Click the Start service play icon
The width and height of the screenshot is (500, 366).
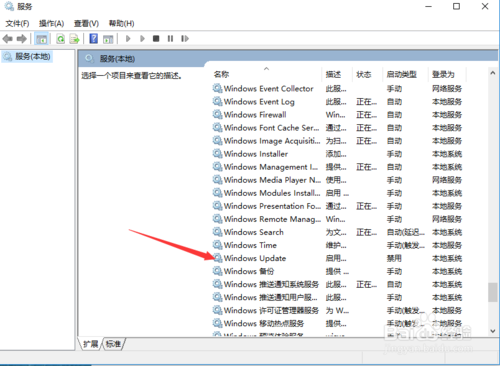tap(128, 39)
